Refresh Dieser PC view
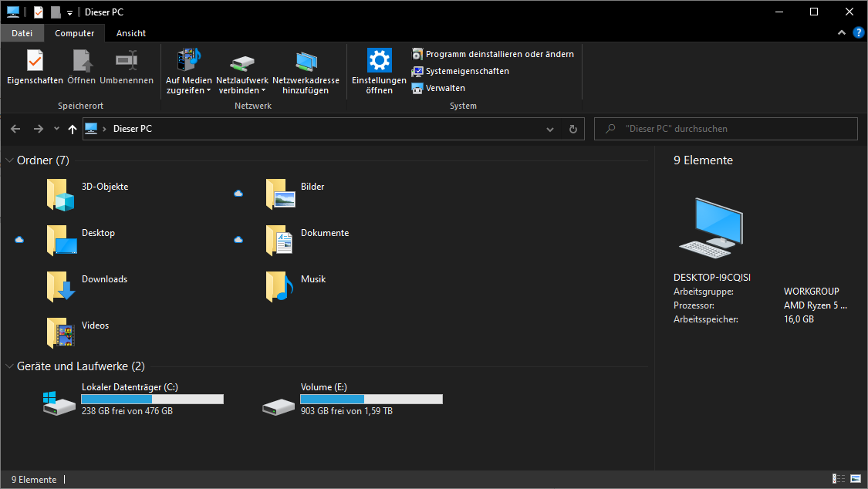 pyautogui.click(x=573, y=129)
